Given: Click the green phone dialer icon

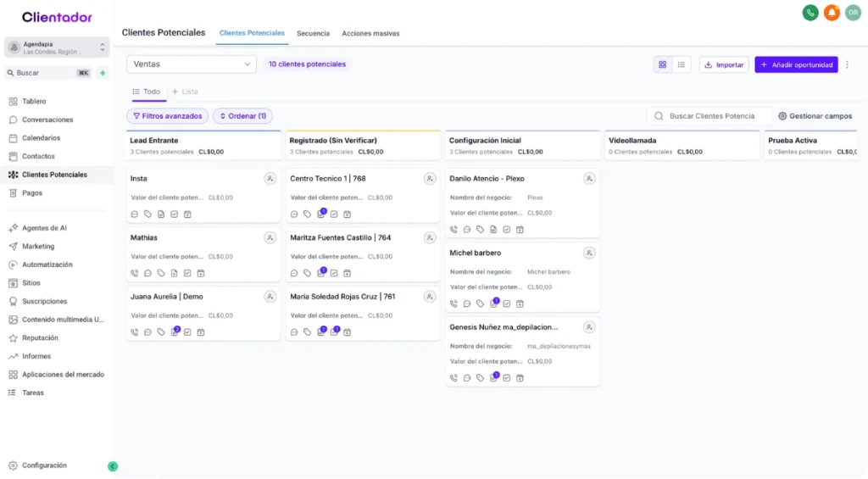Looking at the screenshot, I should 810,13.
